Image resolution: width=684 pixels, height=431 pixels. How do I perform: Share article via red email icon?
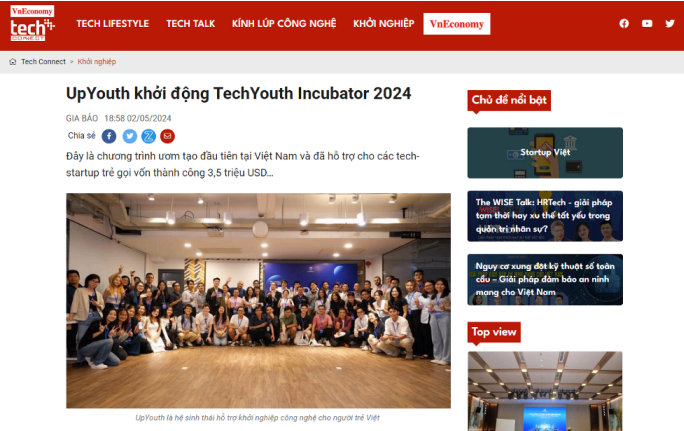click(x=168, y=136)
